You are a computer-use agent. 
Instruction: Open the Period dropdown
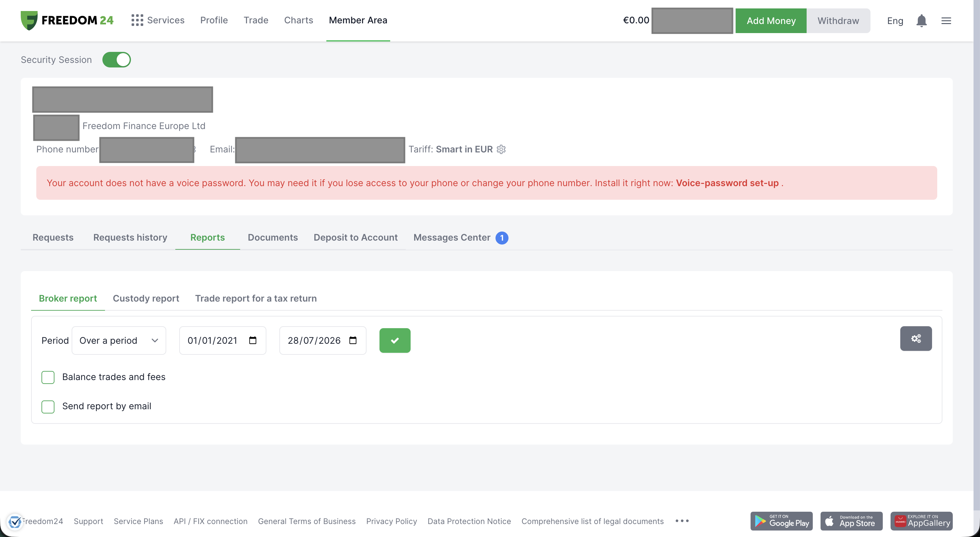click(x=119, y=340)
